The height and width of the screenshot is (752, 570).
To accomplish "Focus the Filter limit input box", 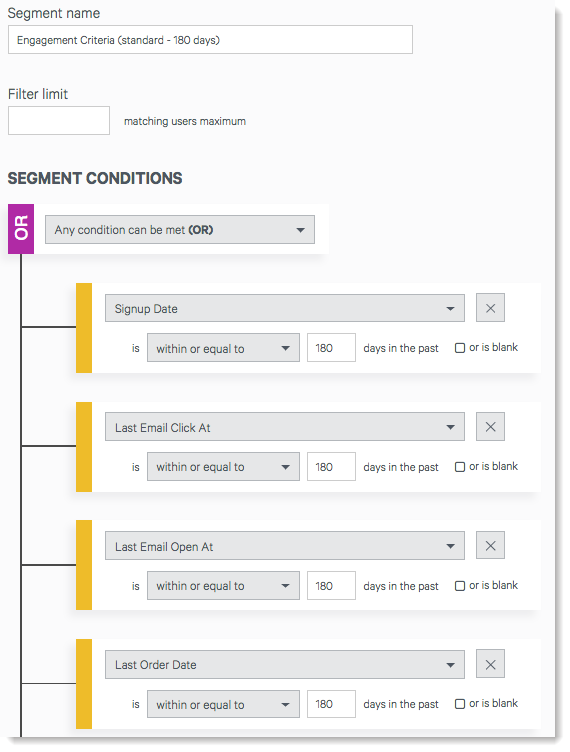I will (59, 120).
